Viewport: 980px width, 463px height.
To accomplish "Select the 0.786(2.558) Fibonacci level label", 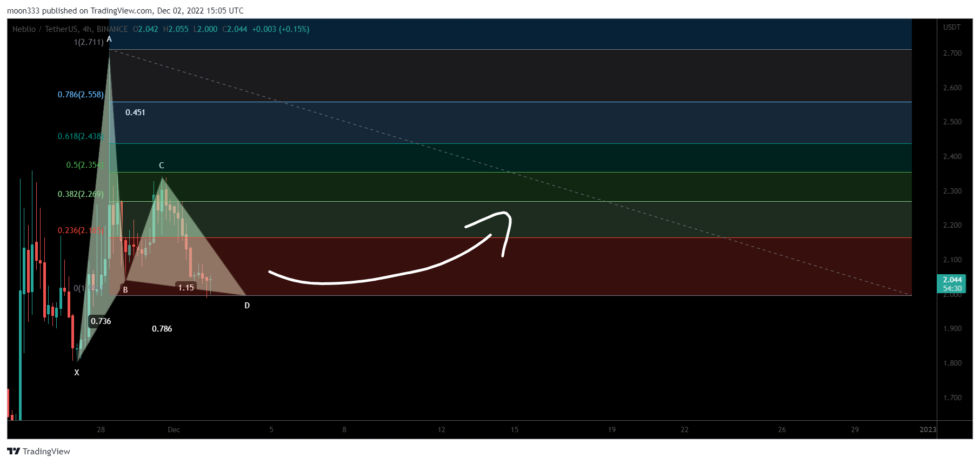I will [81, 95].
